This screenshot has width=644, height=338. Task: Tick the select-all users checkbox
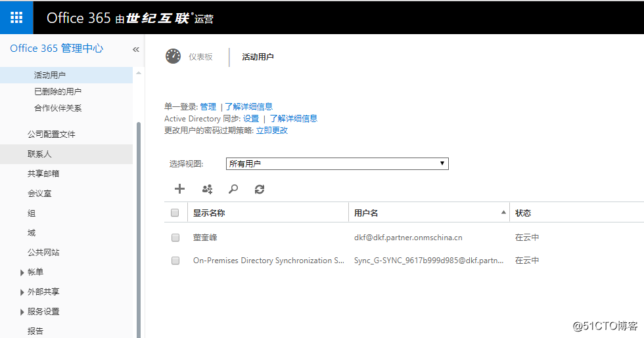point(175,213)
